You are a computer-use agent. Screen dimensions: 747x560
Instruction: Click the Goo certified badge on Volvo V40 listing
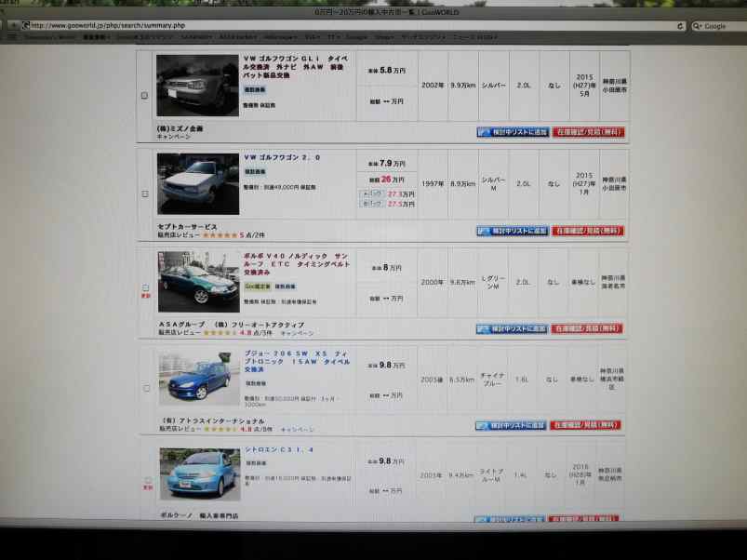coord(258,287)
